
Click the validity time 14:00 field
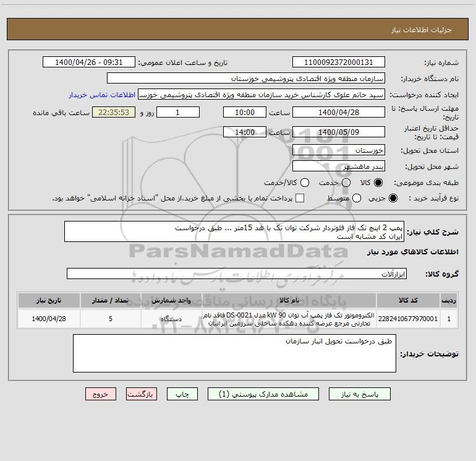tap(245, 132)
